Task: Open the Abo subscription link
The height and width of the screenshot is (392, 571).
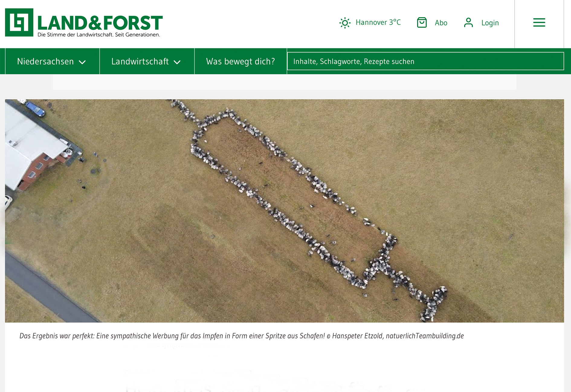Action: tap(441, 23)
